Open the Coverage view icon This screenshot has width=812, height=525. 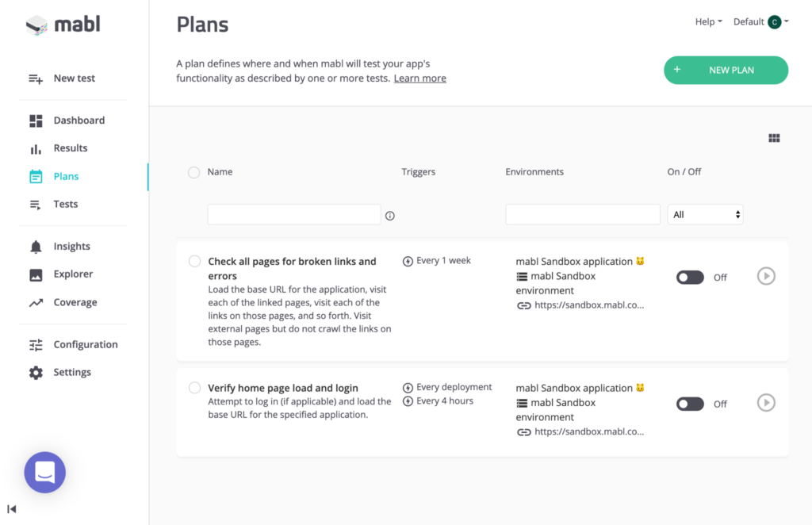pos(36,302)
